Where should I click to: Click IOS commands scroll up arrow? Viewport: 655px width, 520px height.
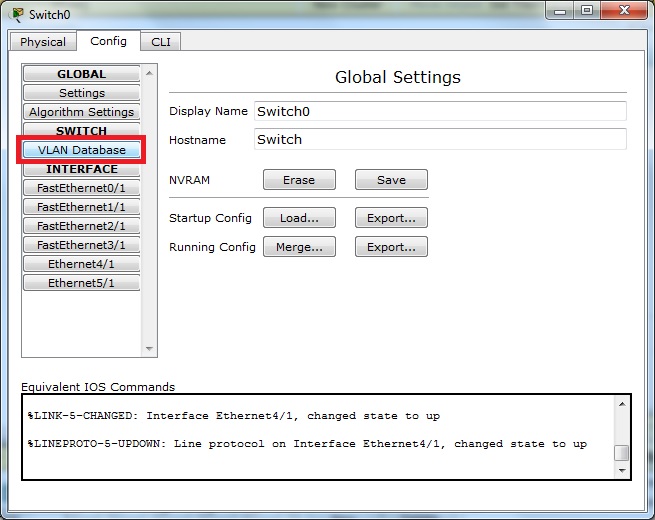pos(622,404)
